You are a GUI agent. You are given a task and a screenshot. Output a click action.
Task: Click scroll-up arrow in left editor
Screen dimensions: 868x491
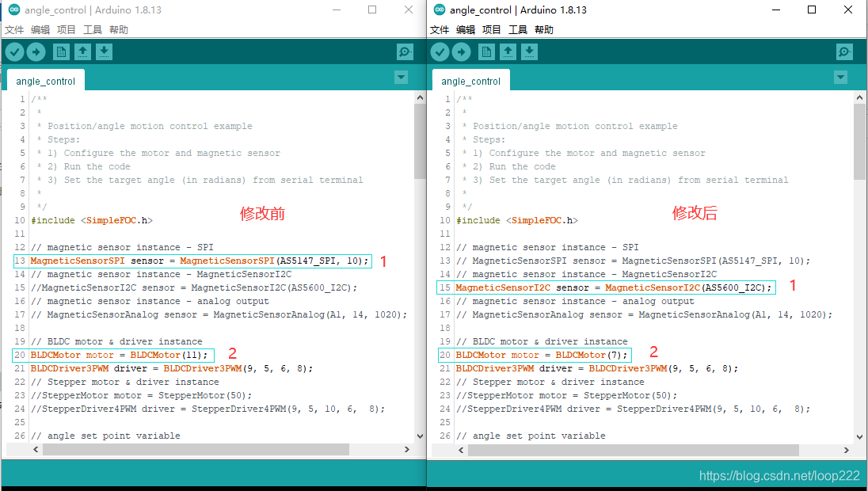coord(420,97)
